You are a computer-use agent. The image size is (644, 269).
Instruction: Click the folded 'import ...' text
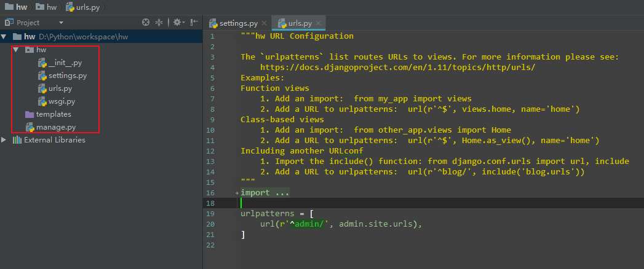(x=265, y=193)
